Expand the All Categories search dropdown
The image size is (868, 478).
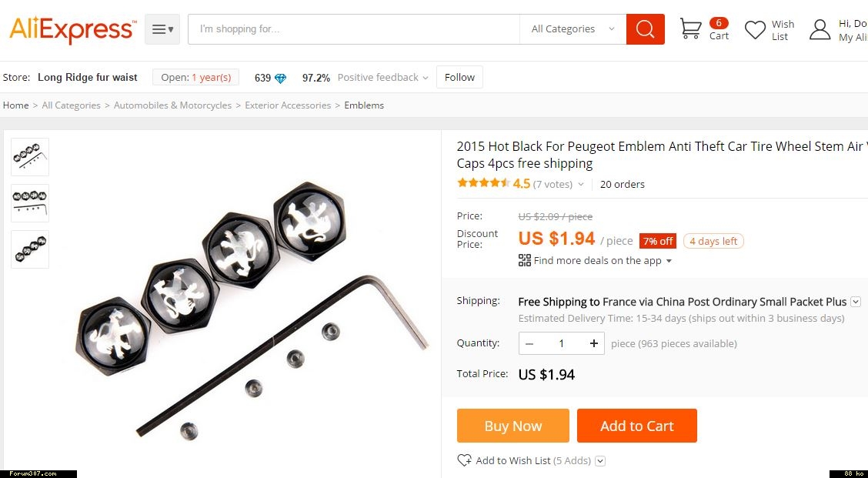(x=573, y=29)
